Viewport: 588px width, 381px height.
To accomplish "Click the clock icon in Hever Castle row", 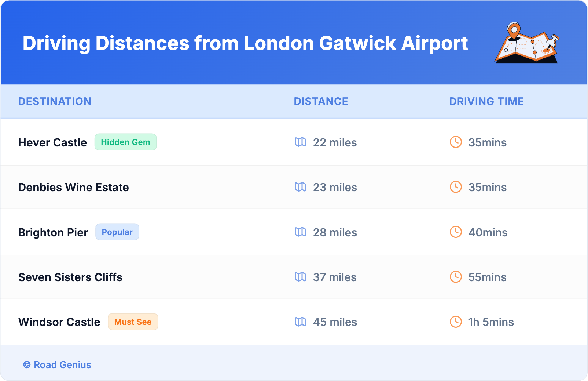I will coord(456,142).
